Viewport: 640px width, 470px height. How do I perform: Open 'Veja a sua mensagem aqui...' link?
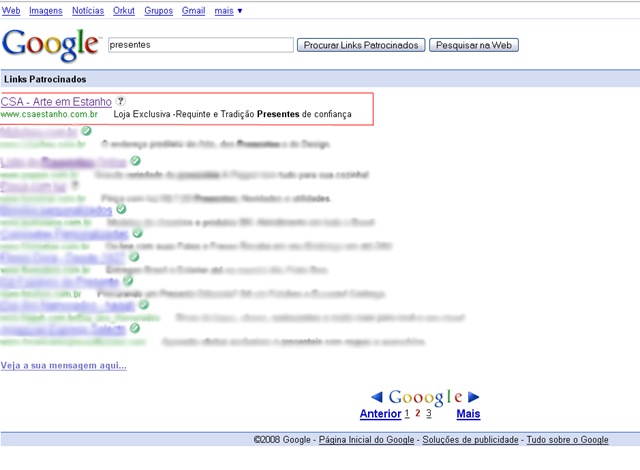[64, 366]
